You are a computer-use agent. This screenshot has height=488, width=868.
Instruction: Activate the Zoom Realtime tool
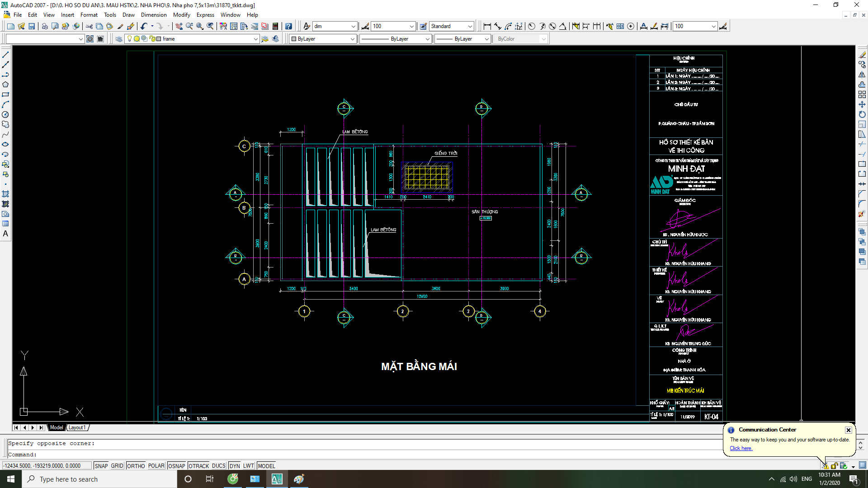click(189, 26)
